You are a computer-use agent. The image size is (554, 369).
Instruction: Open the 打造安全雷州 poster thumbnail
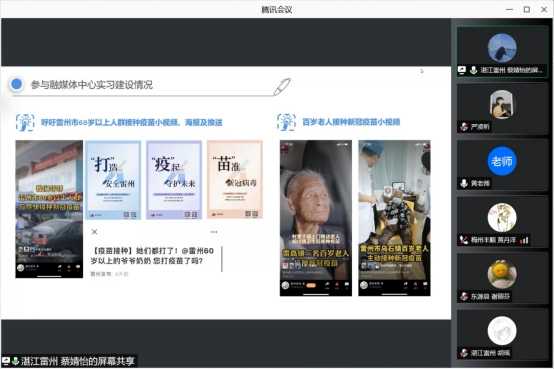[x=113, y=180]
